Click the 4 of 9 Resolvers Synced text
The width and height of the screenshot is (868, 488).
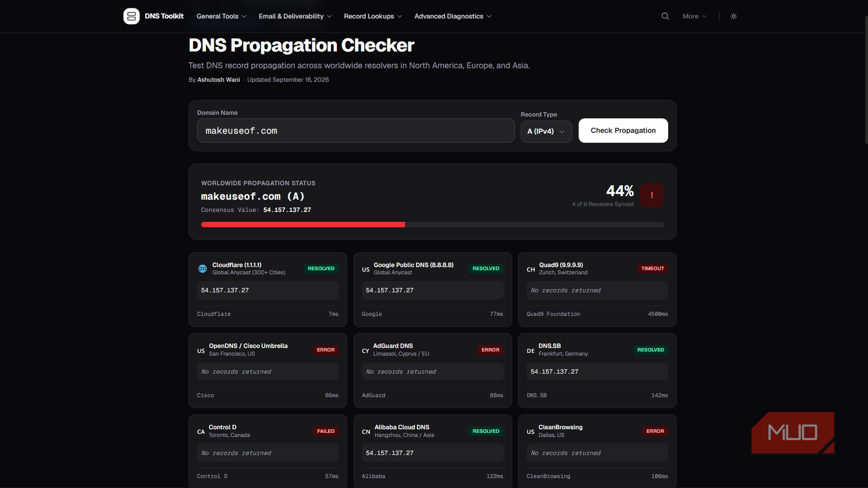coord(603,205)
